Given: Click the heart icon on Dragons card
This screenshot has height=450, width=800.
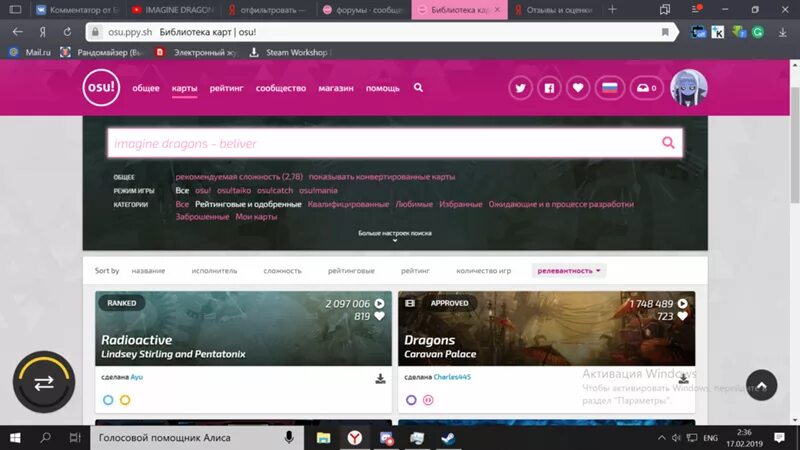Looking at the screenshot, I should (682, 316).
